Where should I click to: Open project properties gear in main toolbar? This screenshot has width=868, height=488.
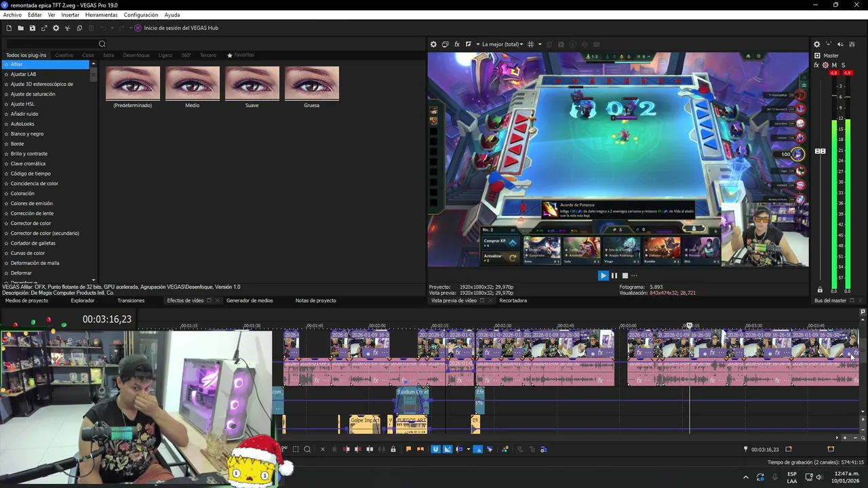pyautogui.click(x=56, y=28)
